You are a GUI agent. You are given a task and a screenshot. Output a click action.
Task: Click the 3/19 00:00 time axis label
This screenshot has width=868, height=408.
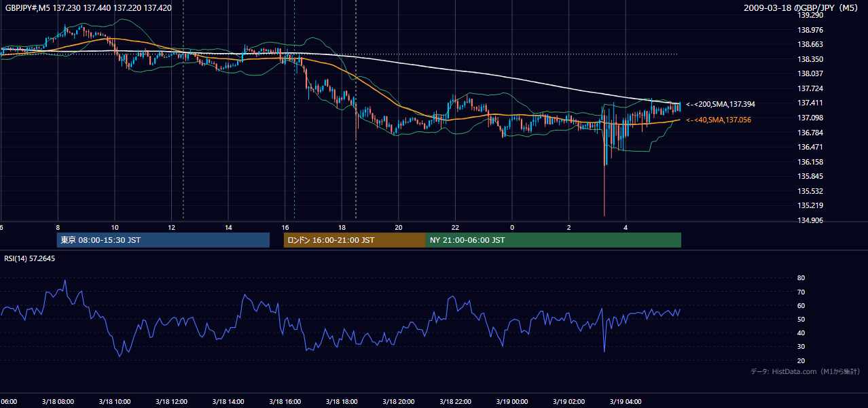tap(512, 402)
